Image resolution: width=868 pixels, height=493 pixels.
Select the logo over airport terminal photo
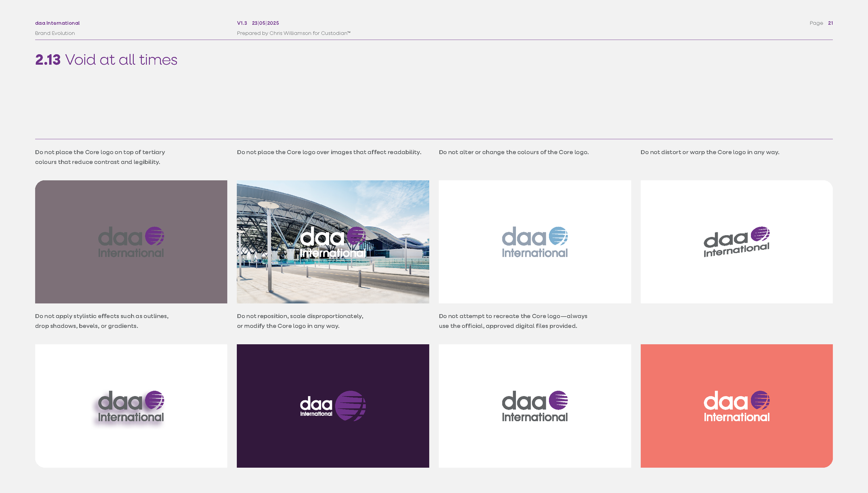[333, 242]
